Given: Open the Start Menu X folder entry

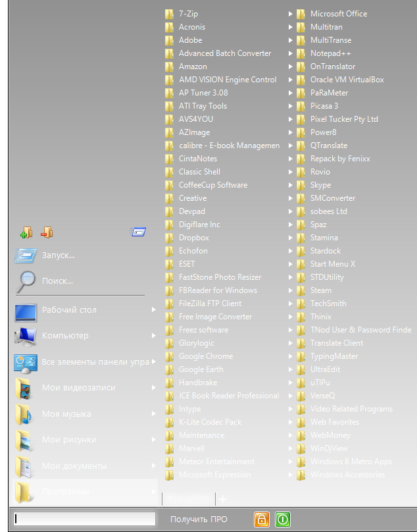Looking at the screenshot, I should [x=333, y=264].
